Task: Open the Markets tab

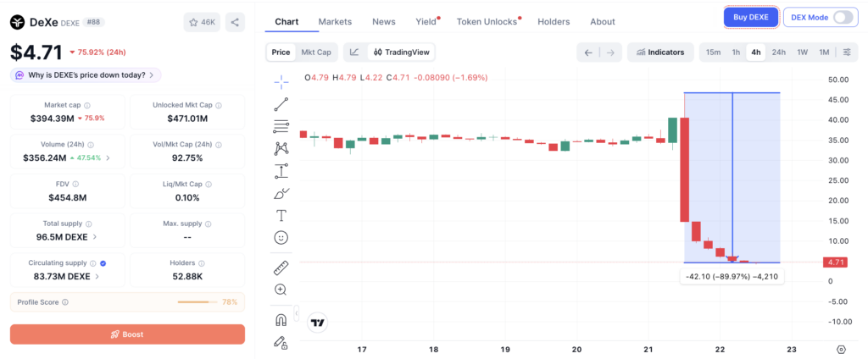Action: pos(335,21)
